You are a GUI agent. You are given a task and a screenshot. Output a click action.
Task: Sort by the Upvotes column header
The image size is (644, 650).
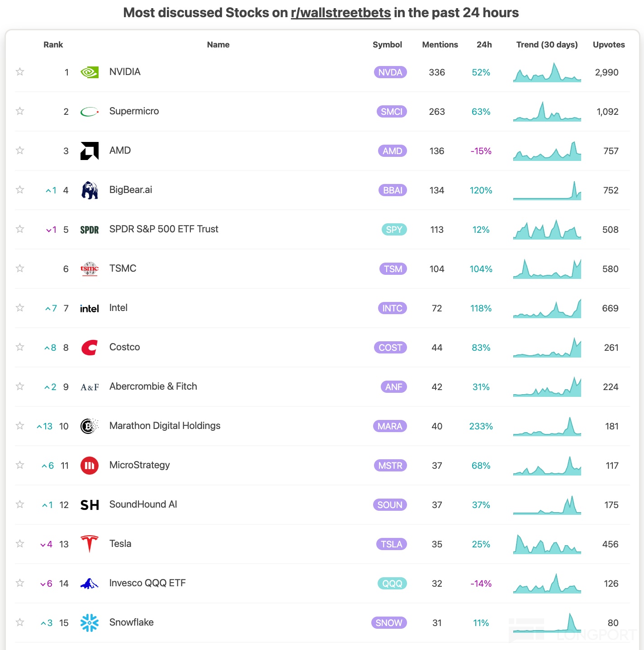click(609, 45)
